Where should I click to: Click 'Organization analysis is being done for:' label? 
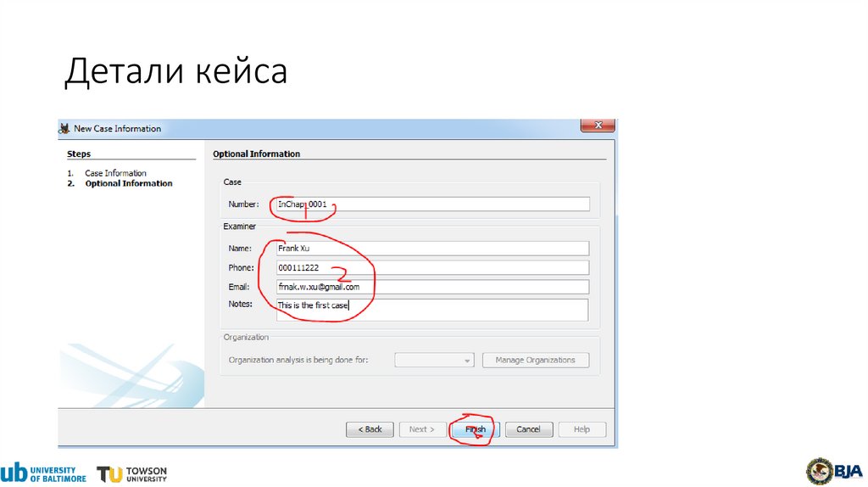[298, 360]
